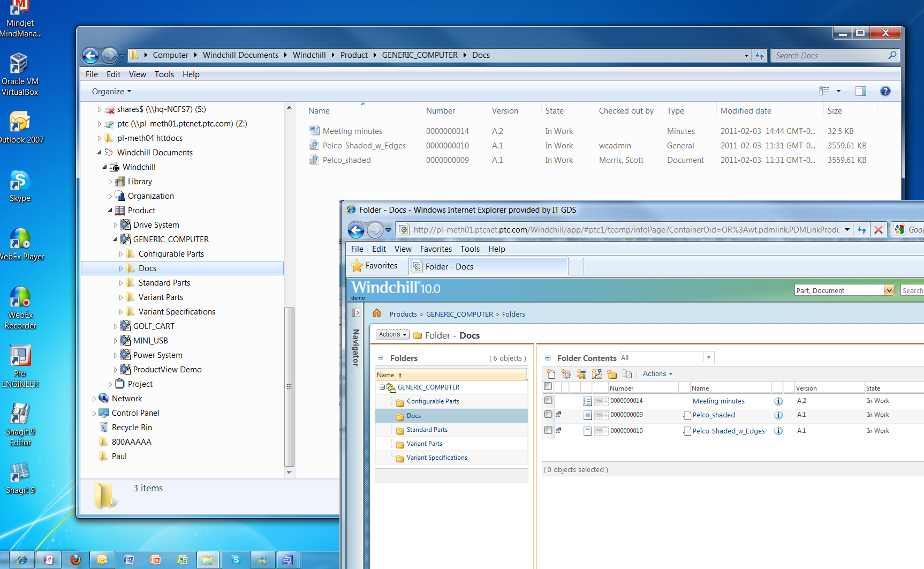
Task: Open the Meeting minutes link in Folder Contents
Action: pos(718,401)
